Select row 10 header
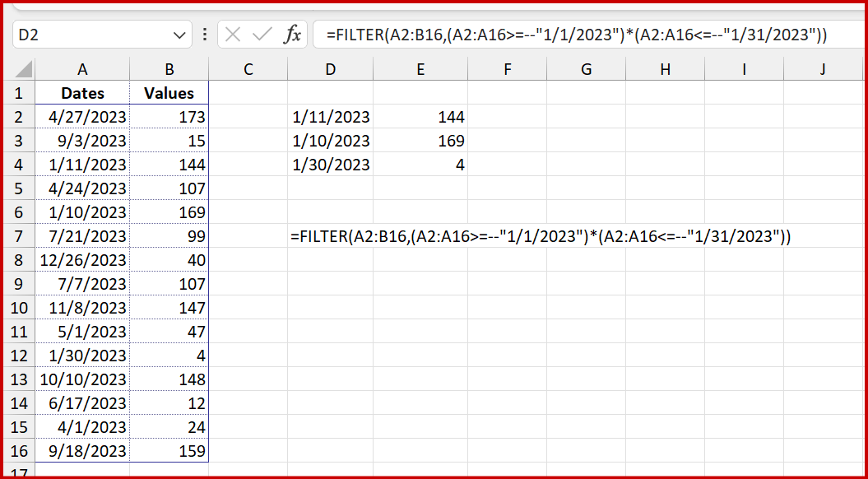The height and width of the screenshot is (479, 868). 19,307
